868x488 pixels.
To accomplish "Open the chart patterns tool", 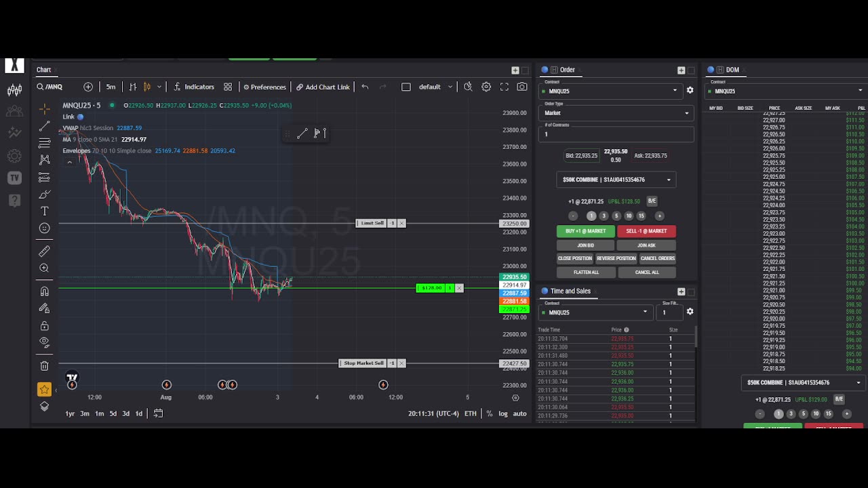I will pos(45,160).
